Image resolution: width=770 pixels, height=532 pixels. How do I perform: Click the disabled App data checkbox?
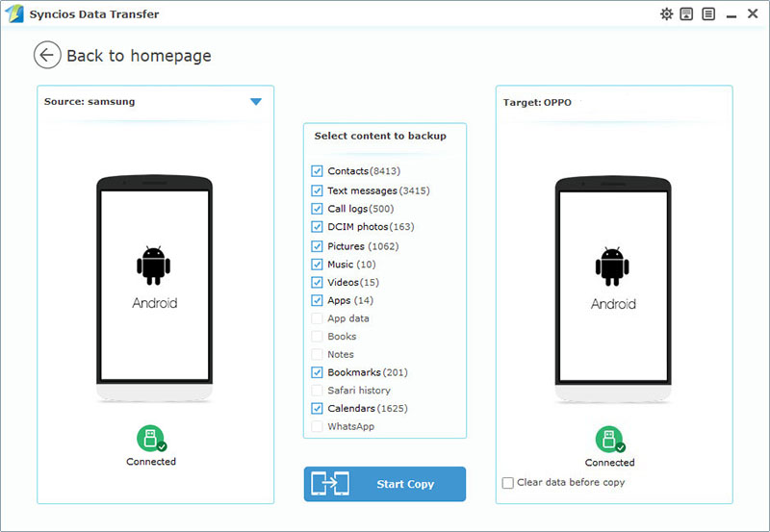317,318
